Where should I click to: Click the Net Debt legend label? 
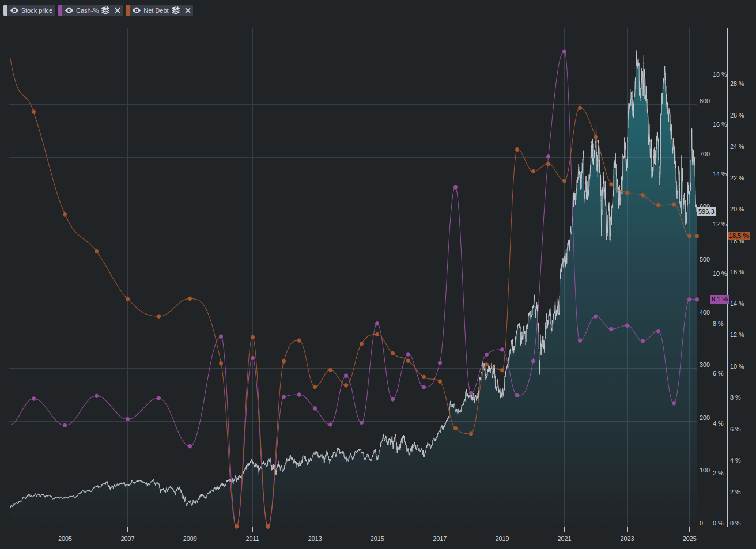point(156,10)
